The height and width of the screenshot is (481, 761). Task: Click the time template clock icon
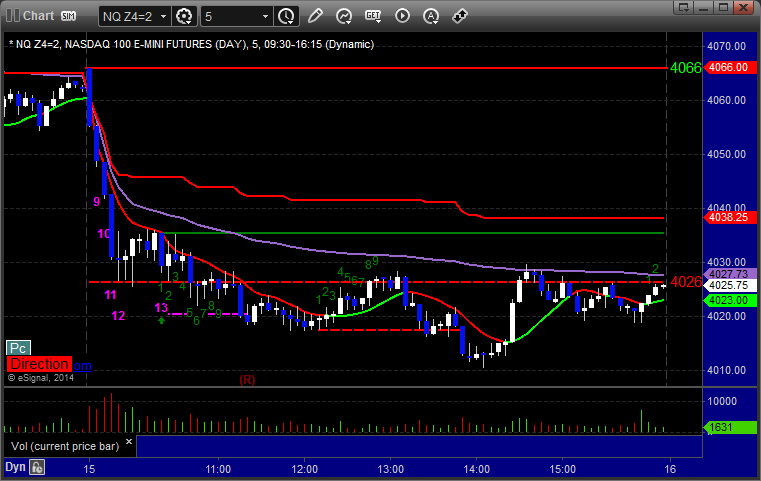pos(287,16)
